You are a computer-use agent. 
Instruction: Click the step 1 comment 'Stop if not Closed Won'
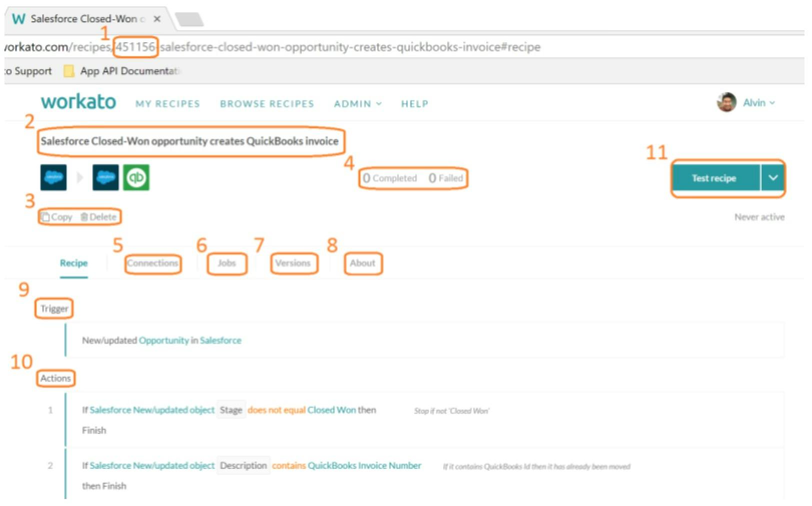451,411
